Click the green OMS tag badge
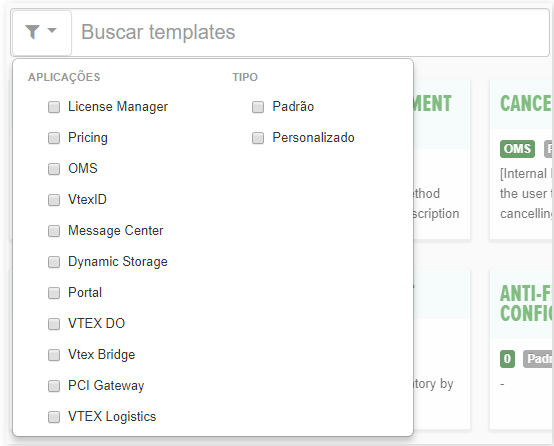Image resolution: width=554 pixels, height=446 pixels. point(517,149)
